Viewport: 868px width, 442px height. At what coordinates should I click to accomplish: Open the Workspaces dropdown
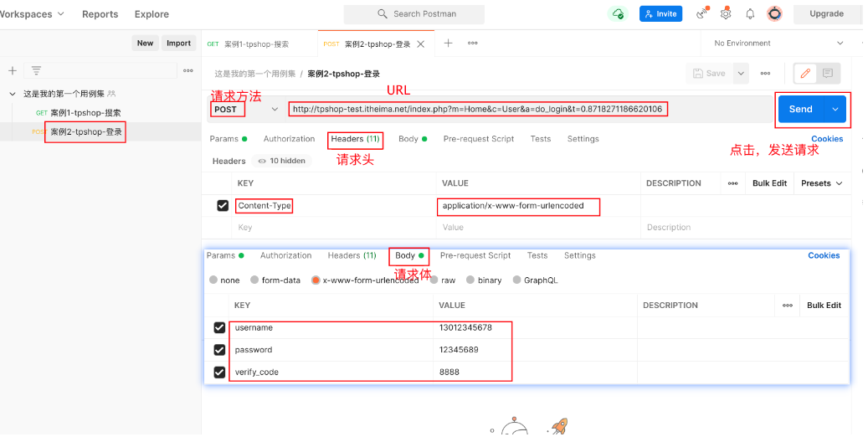pyautogui.click(x=32, y=14)
